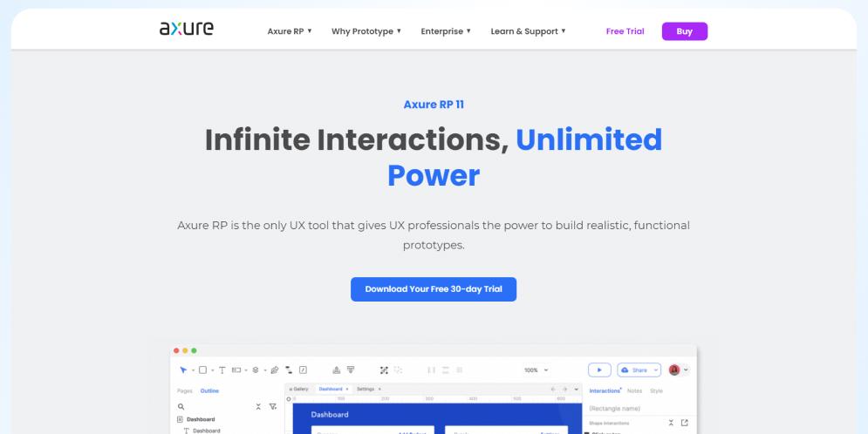
Task: Click the Rectangle name input field
Action: (x=639, y=409)
